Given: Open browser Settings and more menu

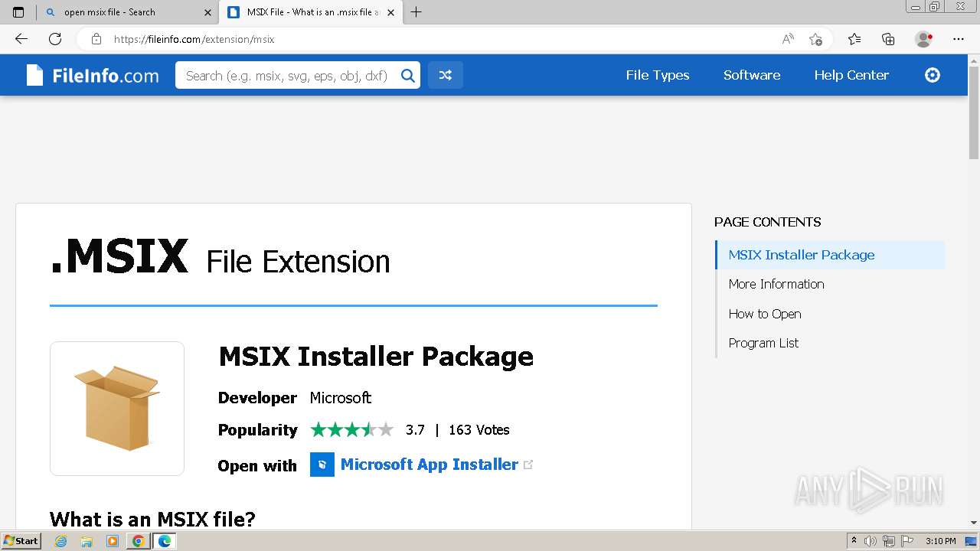Looking at the screenshot, I should point(959,39).
